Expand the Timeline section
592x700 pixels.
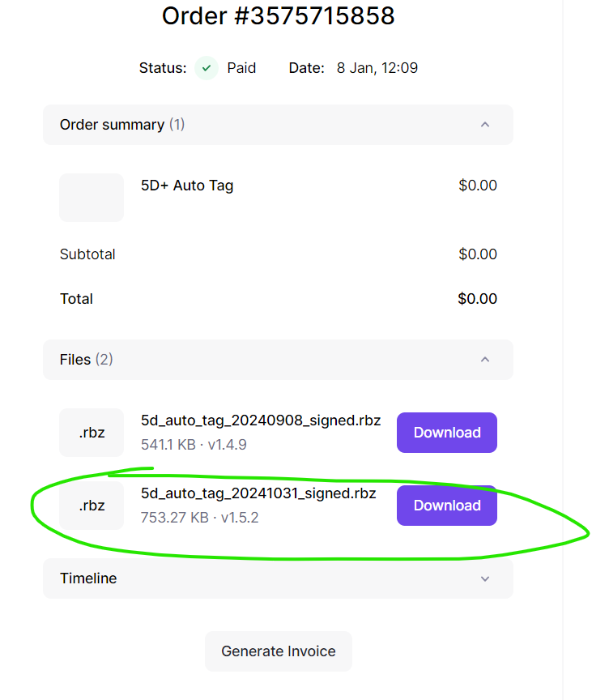pyautogui.click(x=484, y=578)
